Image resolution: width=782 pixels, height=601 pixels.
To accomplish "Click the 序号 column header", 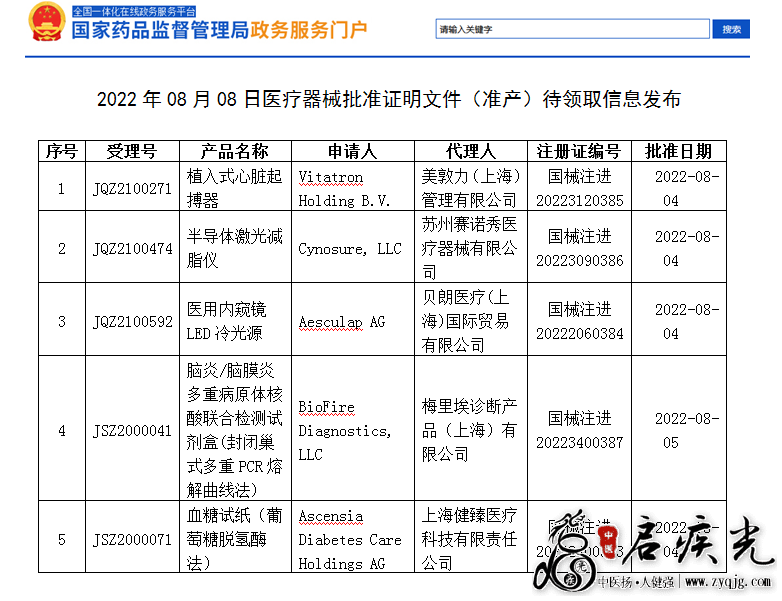I will (62, 151).
